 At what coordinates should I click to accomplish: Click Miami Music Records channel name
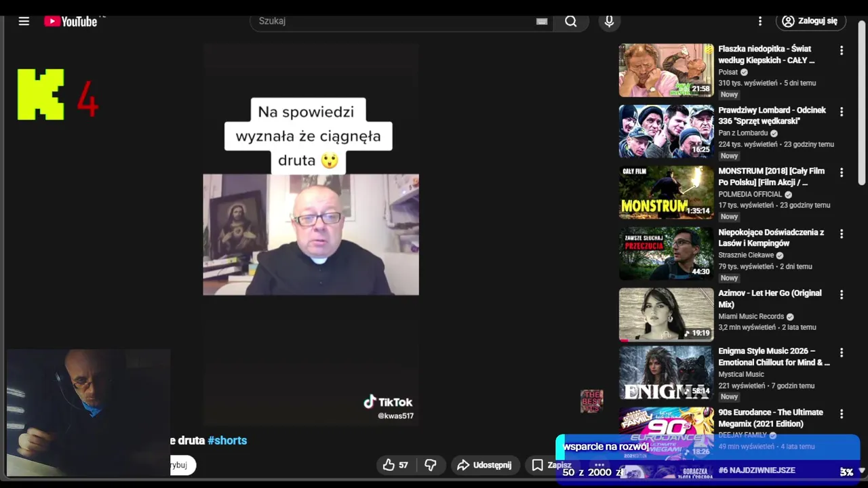pos(751,316)
